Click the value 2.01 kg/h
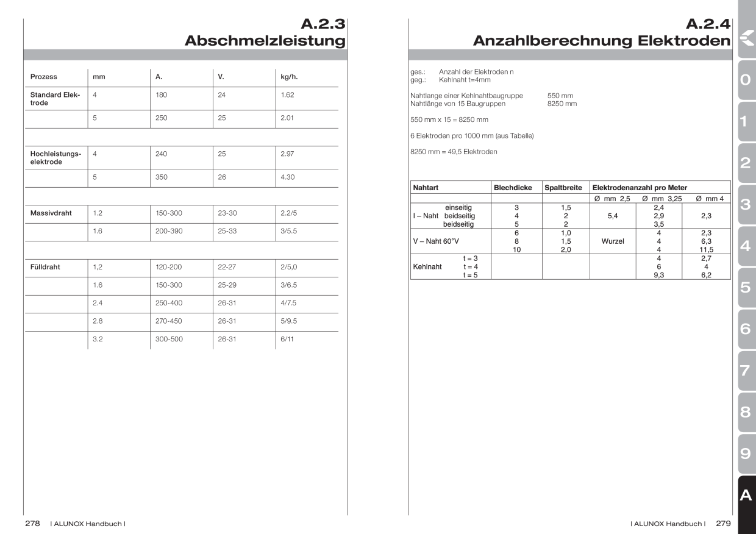The height and width of the screenshot is (534, 756). click(288, 118)
